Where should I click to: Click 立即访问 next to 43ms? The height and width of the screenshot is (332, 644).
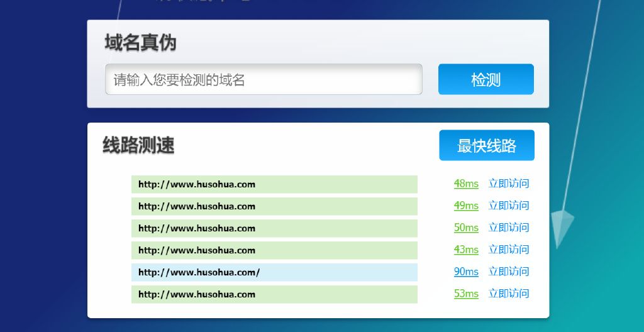(x=508, y=250)
